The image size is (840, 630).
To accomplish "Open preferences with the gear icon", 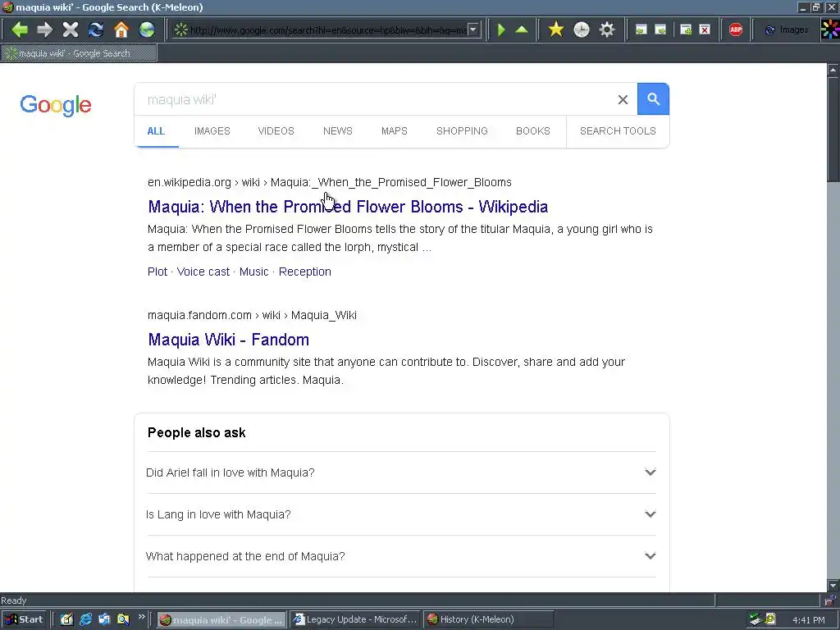I will (606, 30).
